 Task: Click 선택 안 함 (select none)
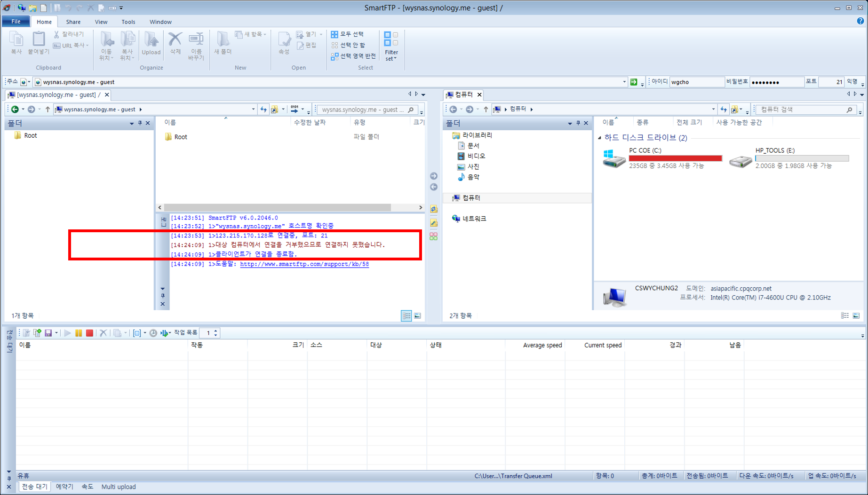[348, 45]
